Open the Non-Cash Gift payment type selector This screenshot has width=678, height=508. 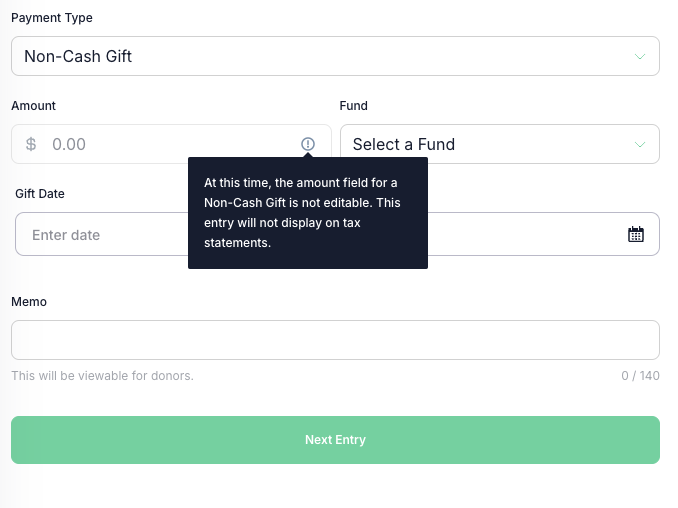(x=335, y=56)
